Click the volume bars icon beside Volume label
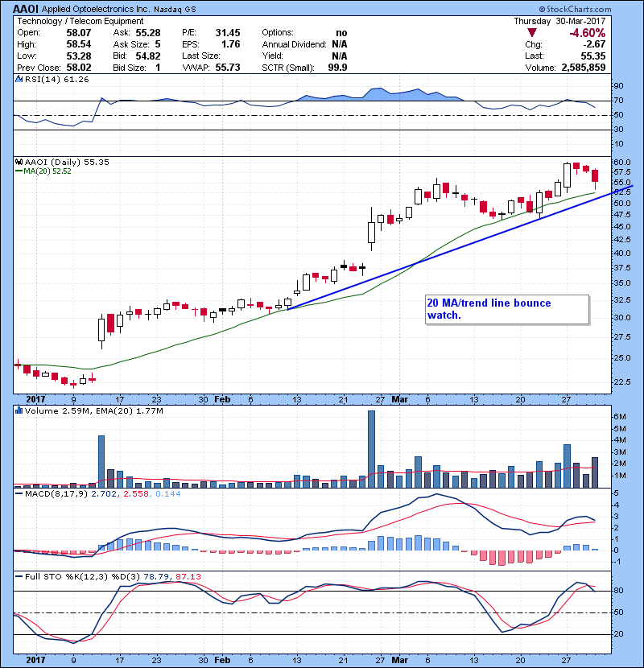 (x=19, y=410)
